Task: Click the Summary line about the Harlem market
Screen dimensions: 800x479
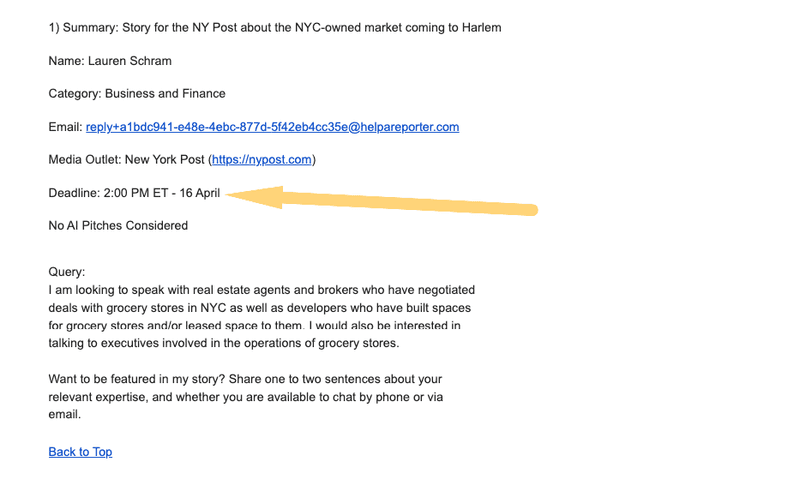Action: tap(275, 28)
